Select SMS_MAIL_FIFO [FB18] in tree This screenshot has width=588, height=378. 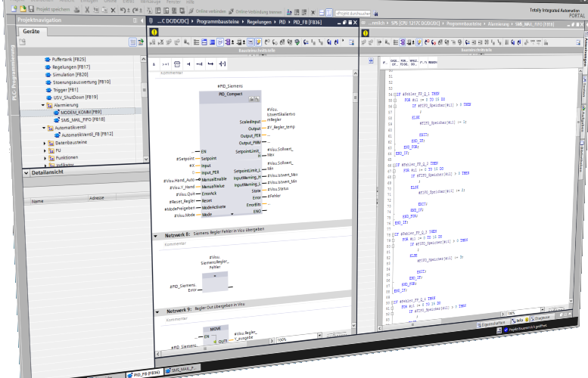[79, 119]
